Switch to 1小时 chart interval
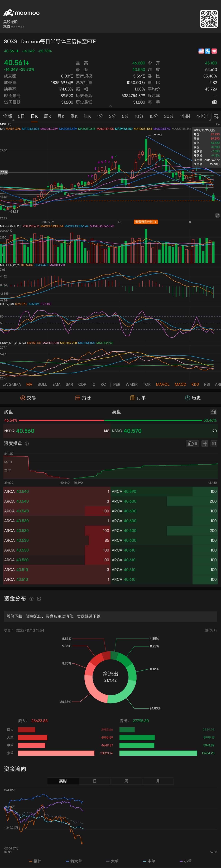The image size is (221, 868). pyautogui.click(x=185, y=116)
